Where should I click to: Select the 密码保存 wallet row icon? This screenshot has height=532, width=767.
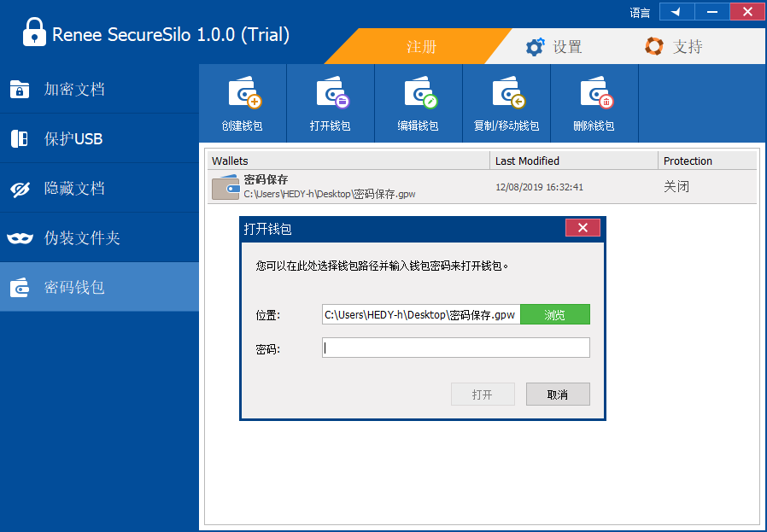pos(225,187)
